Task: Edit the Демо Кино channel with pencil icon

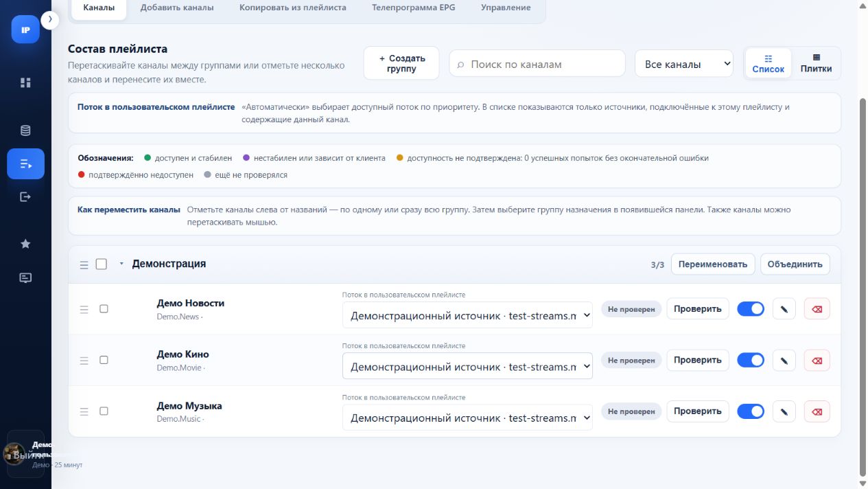Action: point(784,361)
